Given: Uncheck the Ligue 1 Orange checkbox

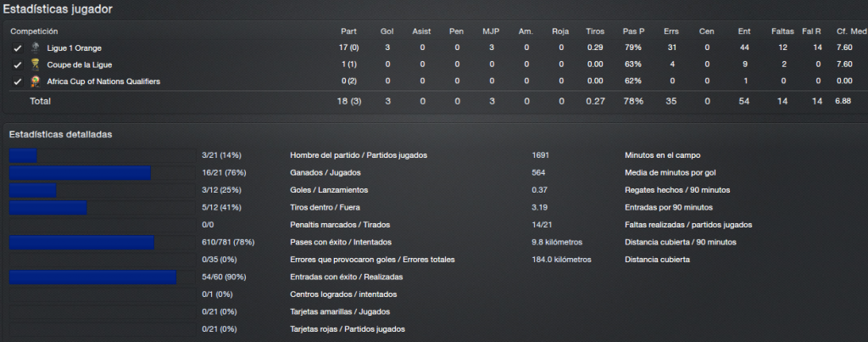Looking at the screenshot, I should click(18, 48).
